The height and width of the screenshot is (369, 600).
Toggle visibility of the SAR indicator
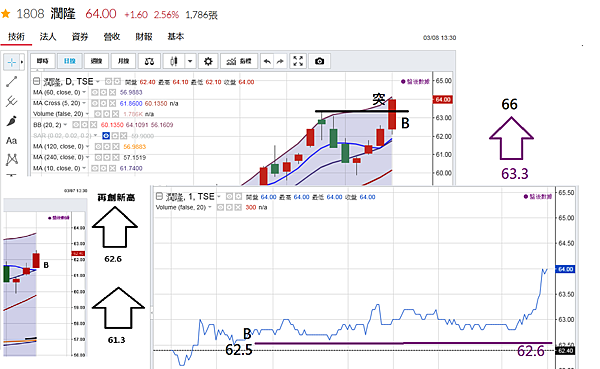(x=106, y=136)
